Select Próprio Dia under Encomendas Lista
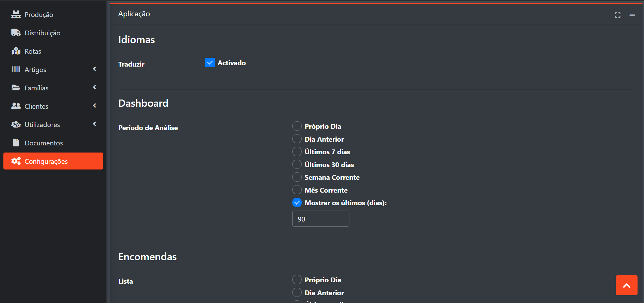 (x=297, y=280)
